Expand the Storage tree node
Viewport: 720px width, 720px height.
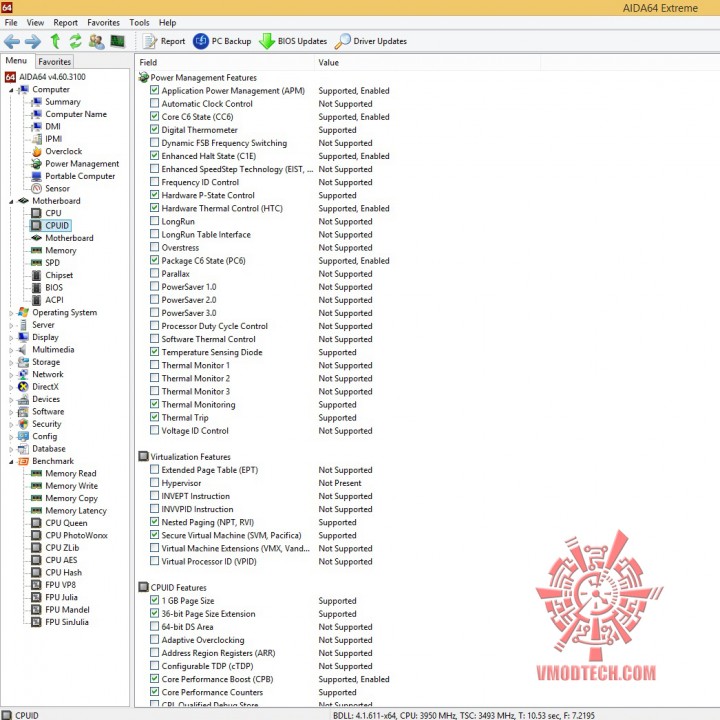[11, 362]
